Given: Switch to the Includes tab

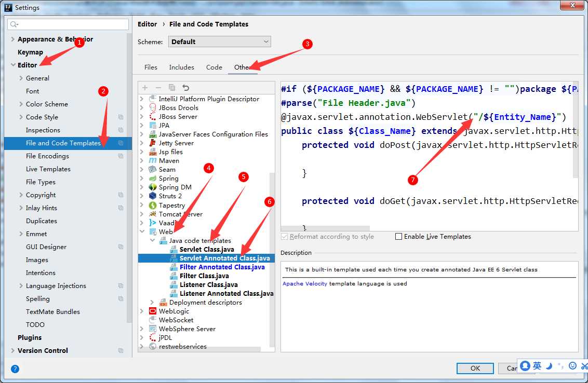Looking at the screenshot, I should (x=181, y=67).
